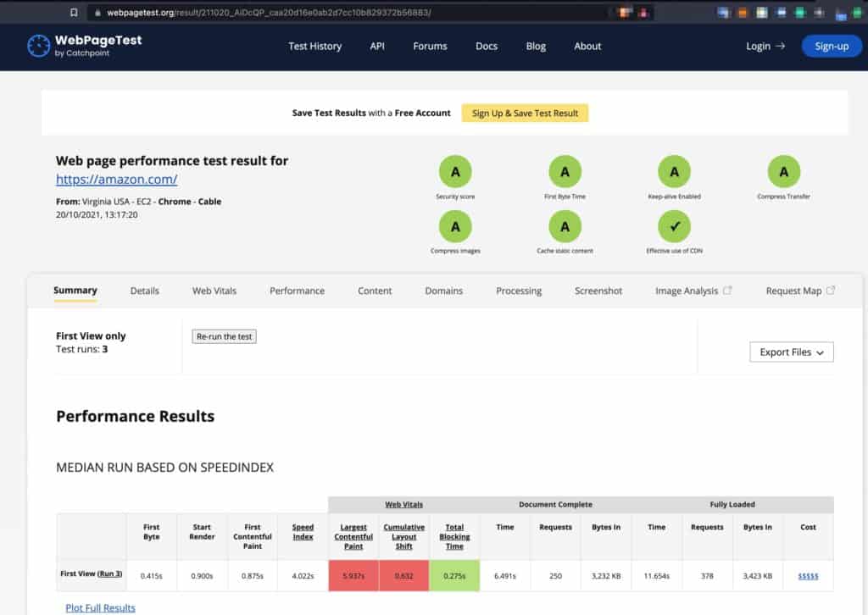Image resolution: width=868 pixels, height=615 pixels.
Task: Click the WebPageTest logo icon
Action: 39,46
